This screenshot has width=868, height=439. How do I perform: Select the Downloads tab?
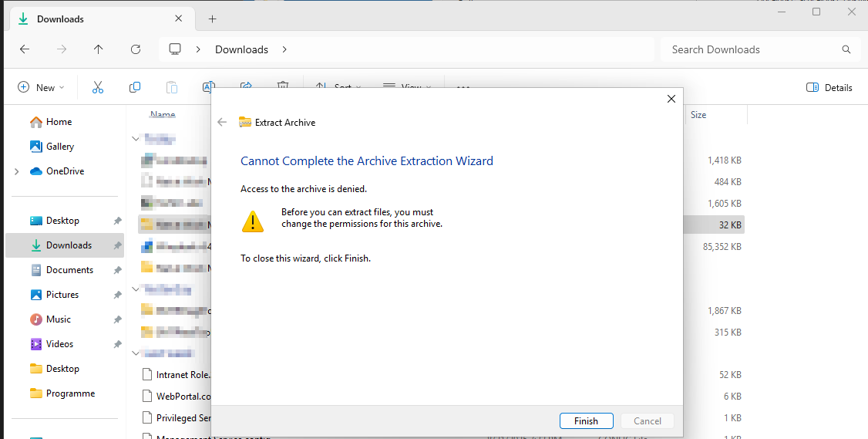click(93, 19)
